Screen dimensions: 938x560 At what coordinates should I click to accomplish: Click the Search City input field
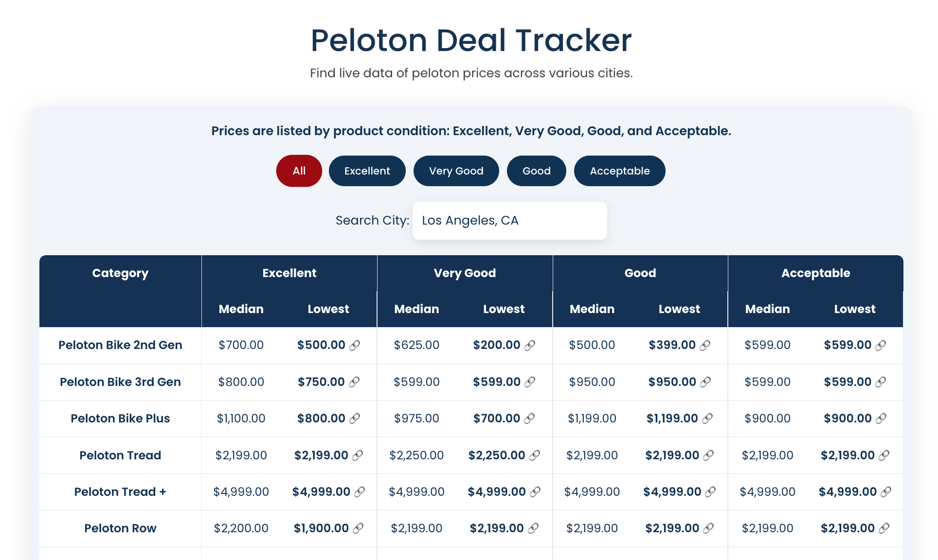(509, 221)
